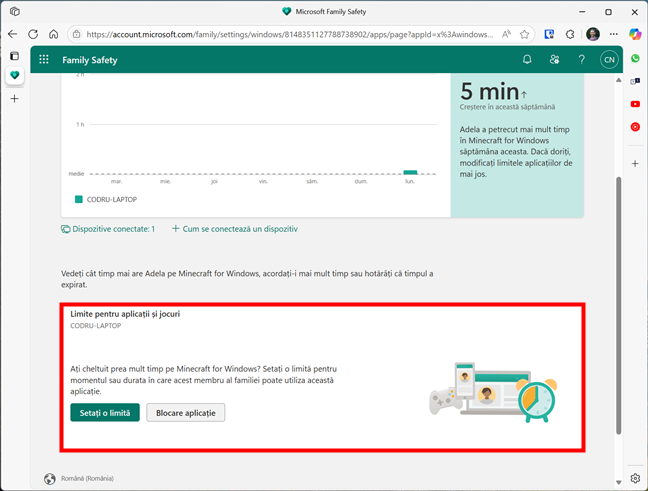Open WhatsApp in the Edge sidebar
The width and height of the screenshot is (648, 491).
(635, 59)
